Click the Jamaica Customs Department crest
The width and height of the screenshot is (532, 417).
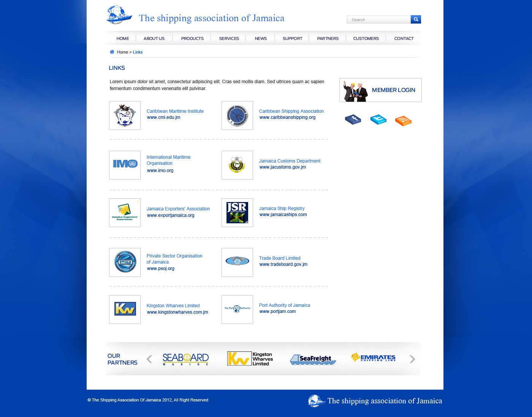[x=237, y=165]
